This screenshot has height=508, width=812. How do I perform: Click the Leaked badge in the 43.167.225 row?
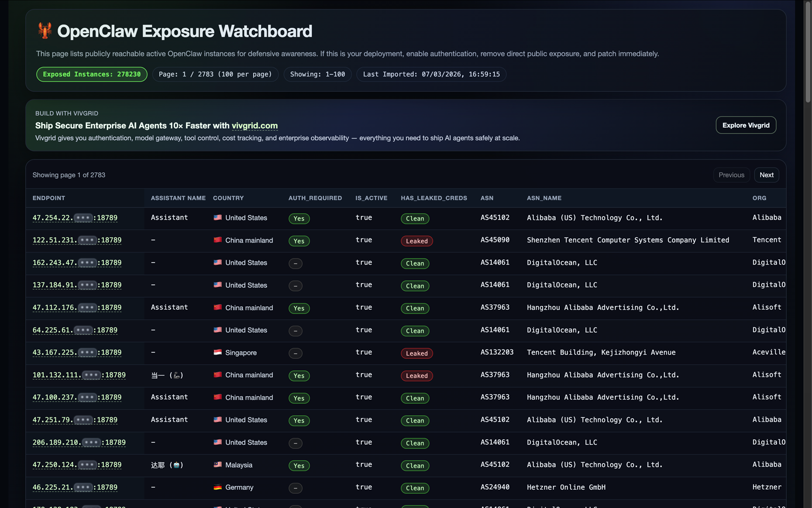click(417, 353)
